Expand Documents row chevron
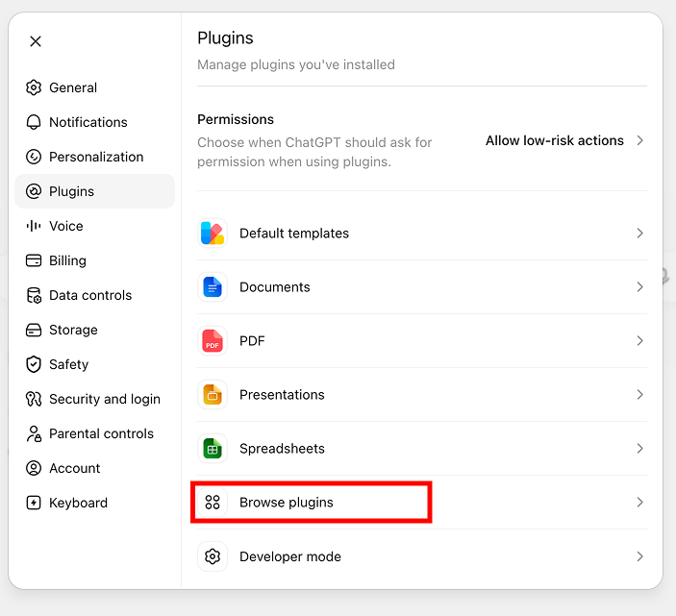This screenshot has height=616, width=676. point(640,287)
